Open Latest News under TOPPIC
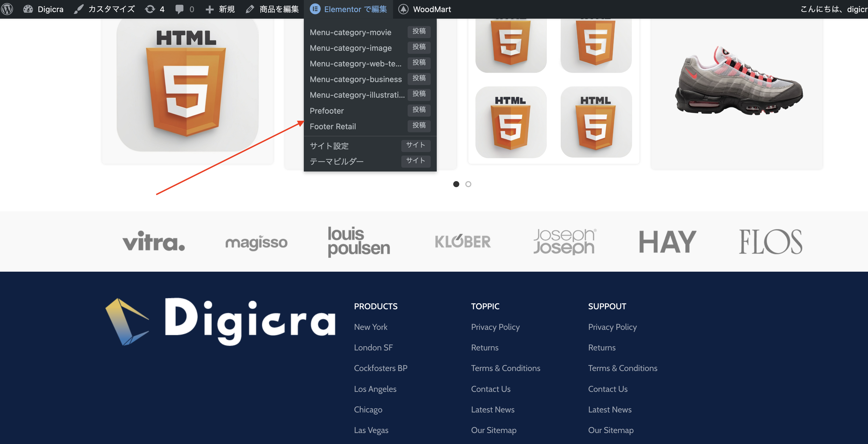Image resolution: width=868 pixels, height=444 pixels. (493, 409)
